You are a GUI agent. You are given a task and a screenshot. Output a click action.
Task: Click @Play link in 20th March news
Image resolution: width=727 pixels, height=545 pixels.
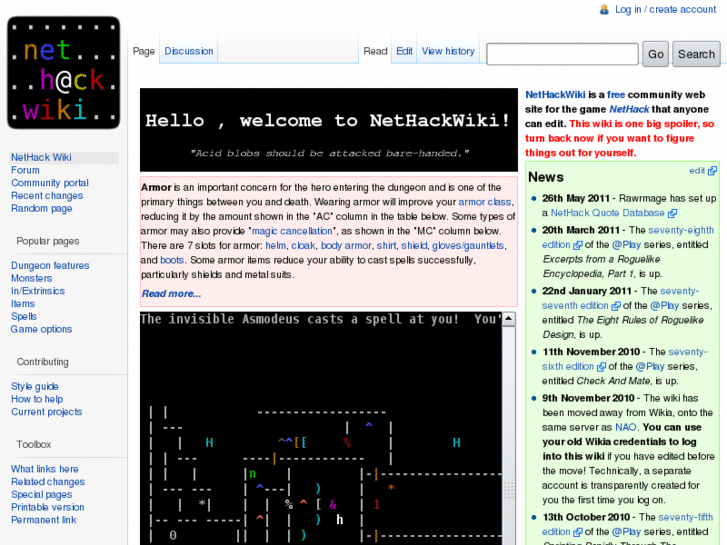(626, 244)
